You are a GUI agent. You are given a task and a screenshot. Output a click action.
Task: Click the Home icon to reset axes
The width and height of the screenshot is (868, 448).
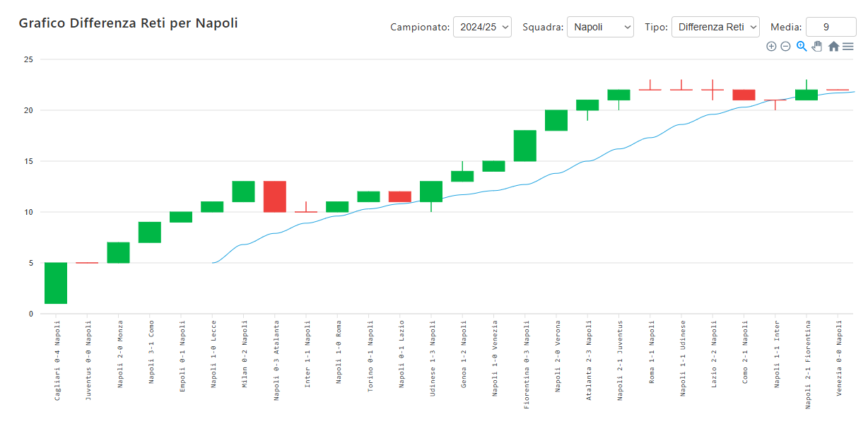[x=833, y=46]
